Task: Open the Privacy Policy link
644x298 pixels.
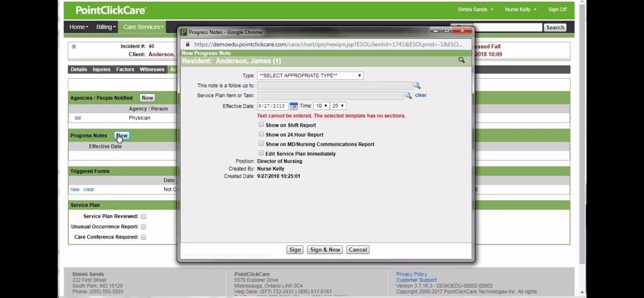Action: [412, 274]
